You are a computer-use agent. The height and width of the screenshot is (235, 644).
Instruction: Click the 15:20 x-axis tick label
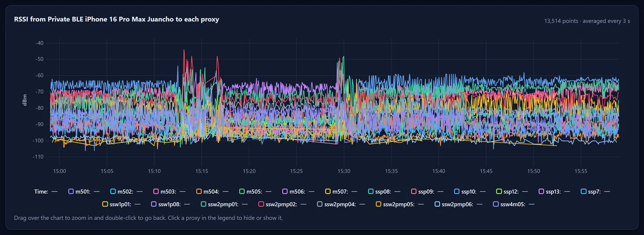tap(249, 171)
